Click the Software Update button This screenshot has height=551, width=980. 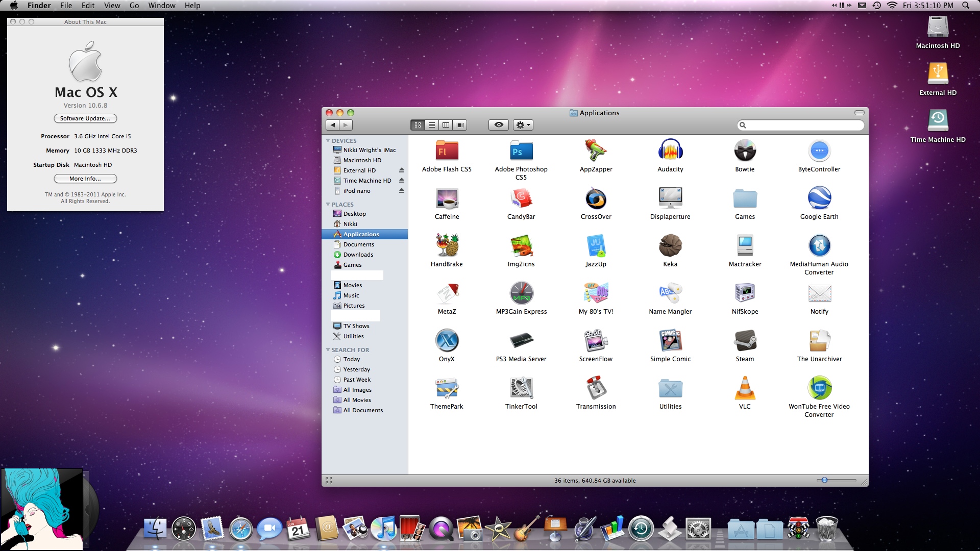85,118
